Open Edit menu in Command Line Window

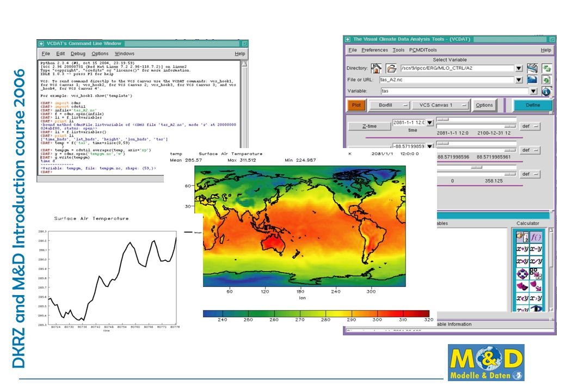click(60, 53)
